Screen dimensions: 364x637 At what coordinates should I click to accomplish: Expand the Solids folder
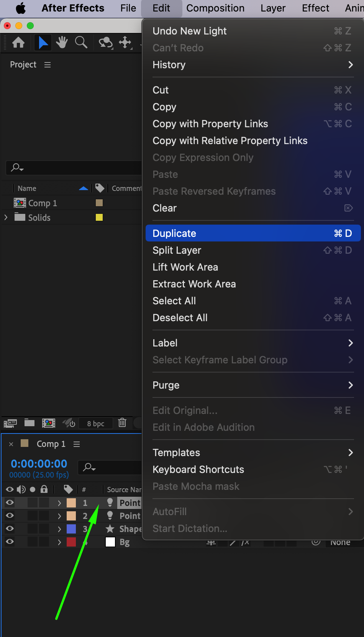click(x=6, y=217)
